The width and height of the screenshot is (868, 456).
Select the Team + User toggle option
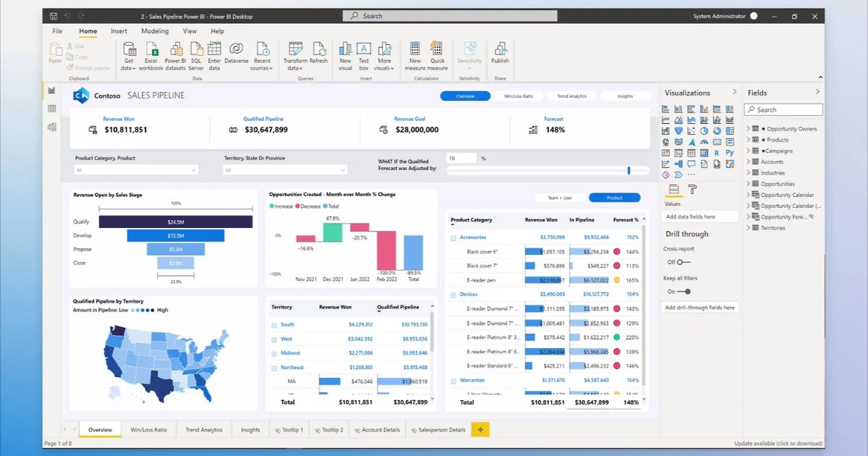pos(558,198)
